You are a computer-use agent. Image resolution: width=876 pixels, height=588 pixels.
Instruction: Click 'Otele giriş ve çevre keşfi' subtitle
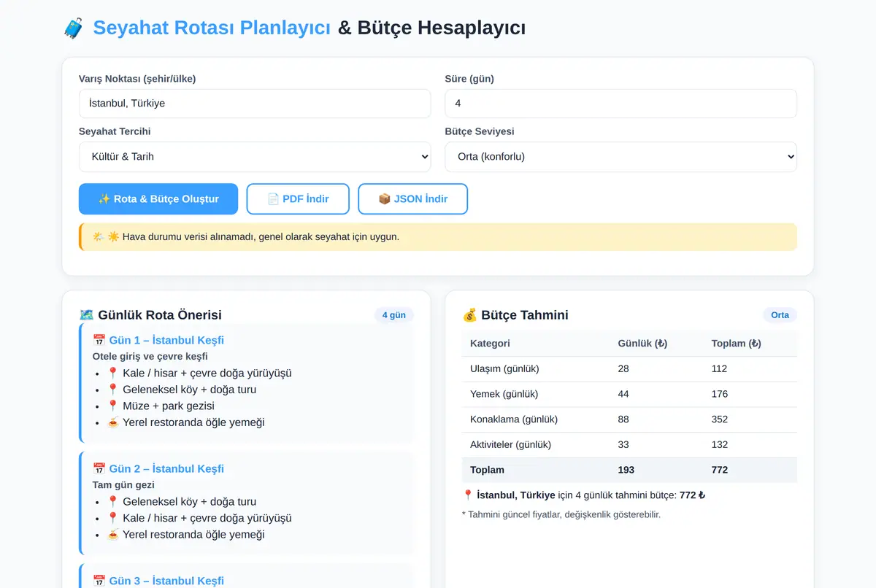coord(150,357)
